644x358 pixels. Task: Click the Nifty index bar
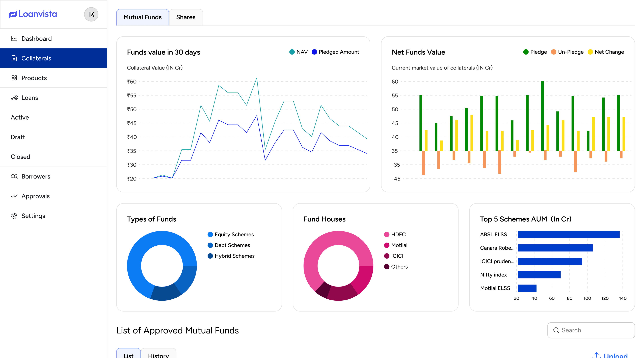[x=539, y=275]
